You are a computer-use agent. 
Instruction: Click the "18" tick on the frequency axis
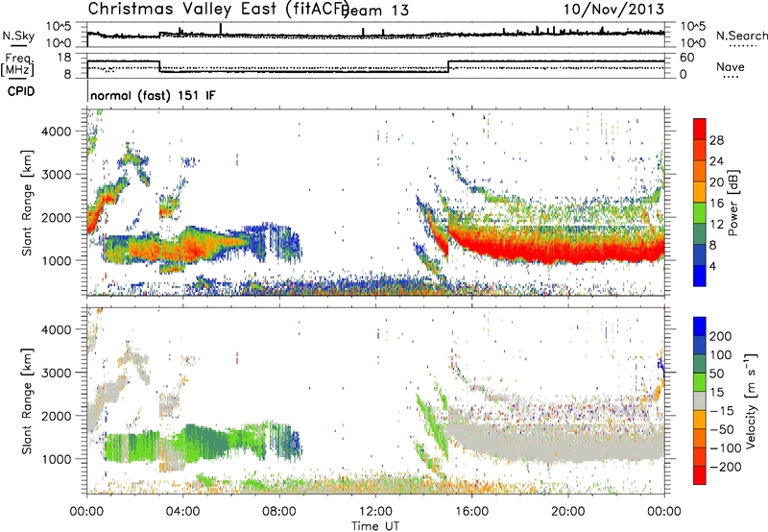pyautogui.click(x=64, y=58)
